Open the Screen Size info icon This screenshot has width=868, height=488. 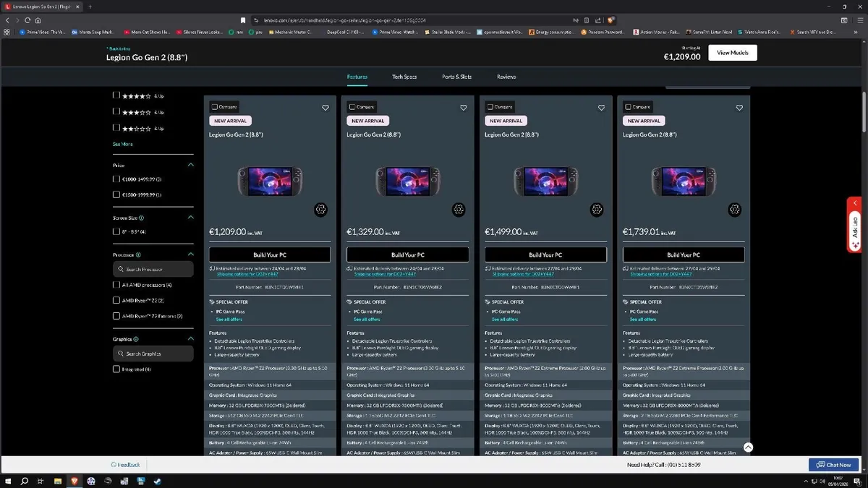tap(141, 218)
